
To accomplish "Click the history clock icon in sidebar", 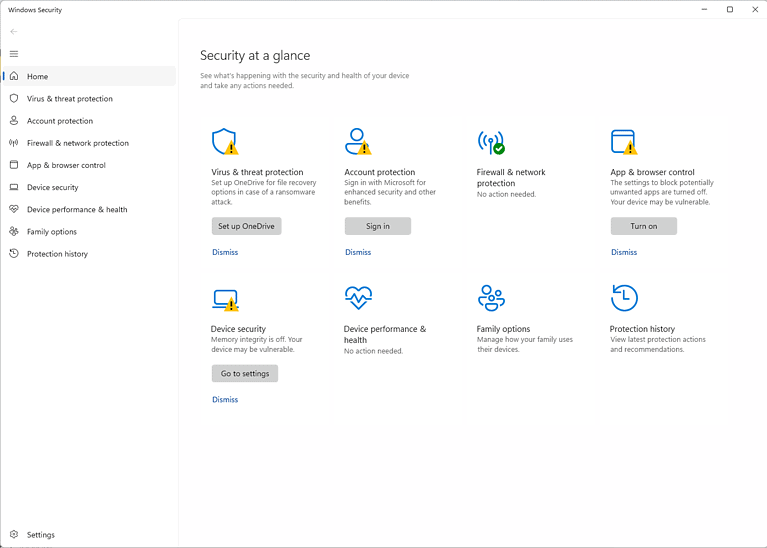I will coord(14,253).
